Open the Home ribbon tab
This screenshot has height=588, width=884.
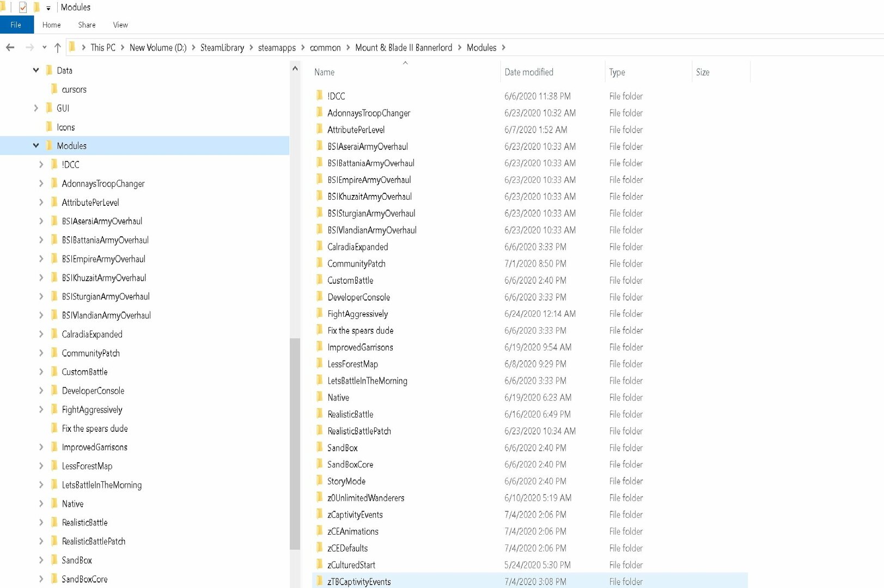(52, 24)
